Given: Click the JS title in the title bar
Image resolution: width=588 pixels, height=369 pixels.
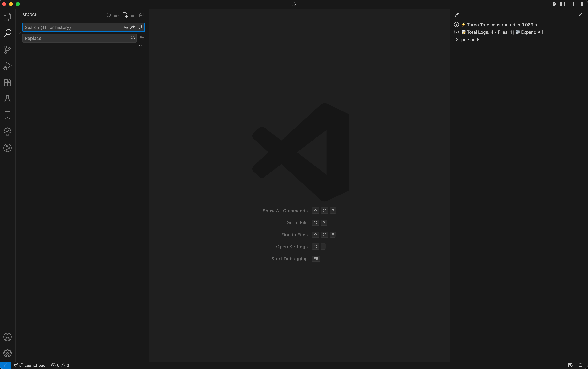Looking at the screenshot, I should point(293,4).
